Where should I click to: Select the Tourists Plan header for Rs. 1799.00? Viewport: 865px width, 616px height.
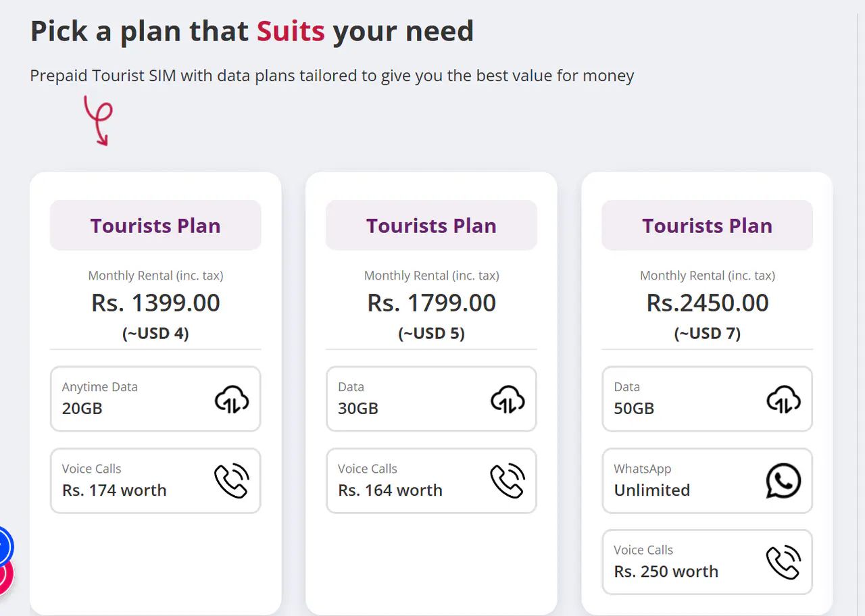431,226
